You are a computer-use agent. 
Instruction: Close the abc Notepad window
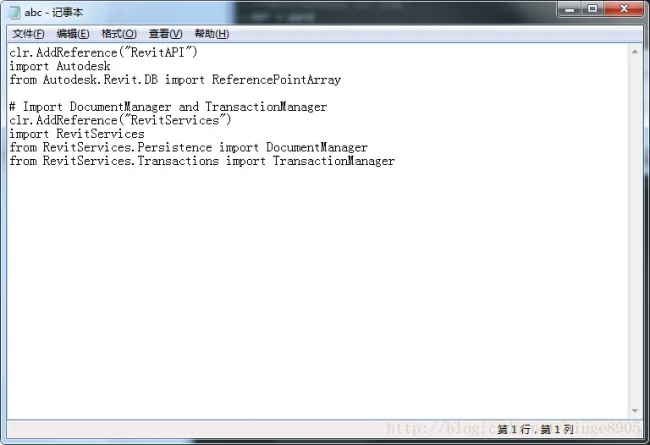(x=624, y=9)
